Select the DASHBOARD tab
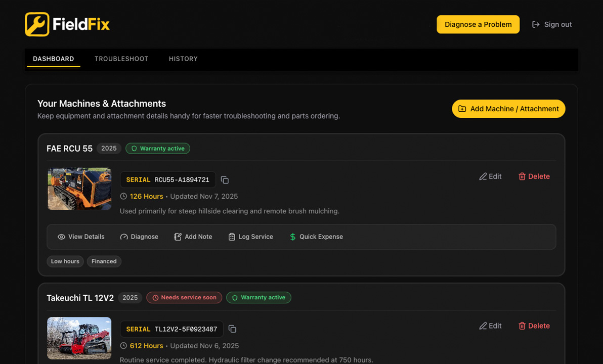 coord(53,59)
